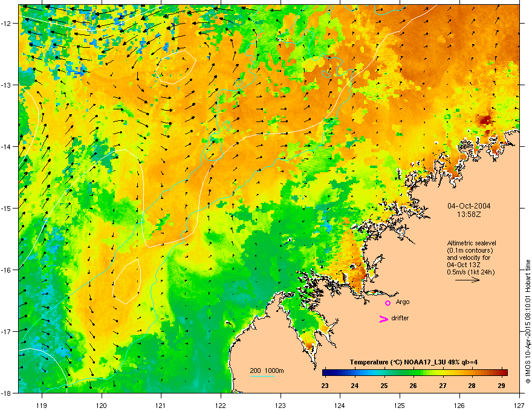This screenshot has height=411, width=532.
Task: Click the longitude 127 axis label
Action: click(x=519, y=405)
